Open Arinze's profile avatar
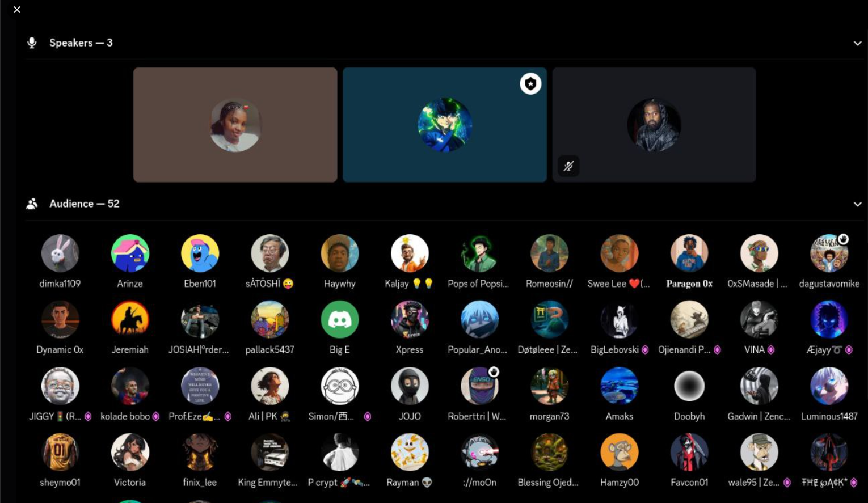The image size is (868, 503). click(130, 253)
